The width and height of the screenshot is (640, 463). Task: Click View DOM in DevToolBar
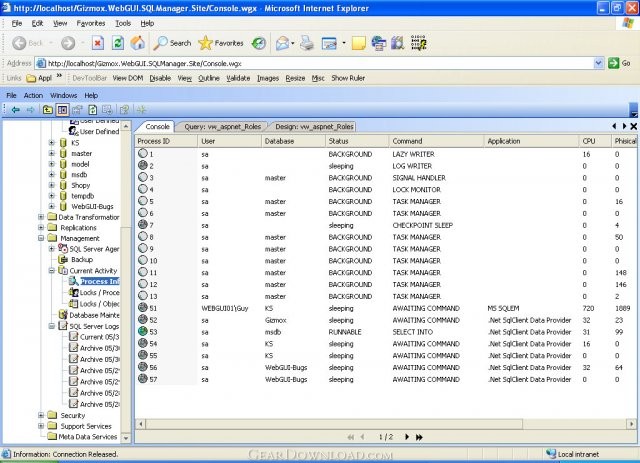(128, 78)
